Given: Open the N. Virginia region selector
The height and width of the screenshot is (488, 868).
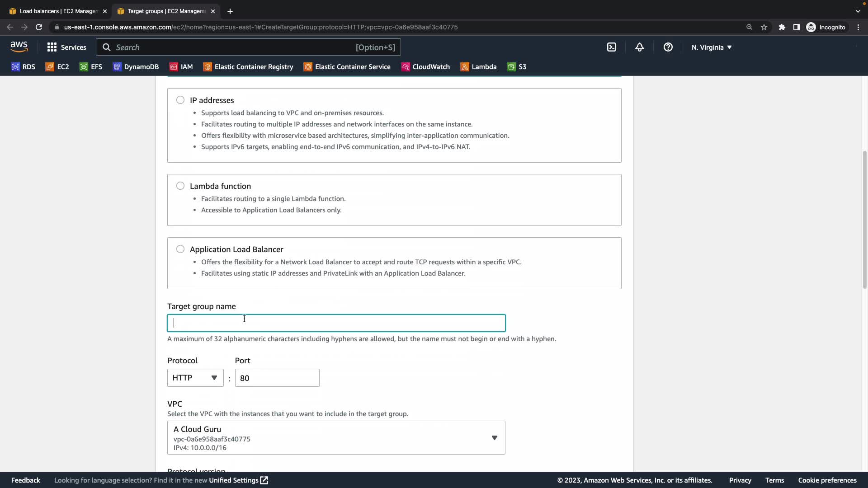Looking at the screenshot, I should 711,47.
